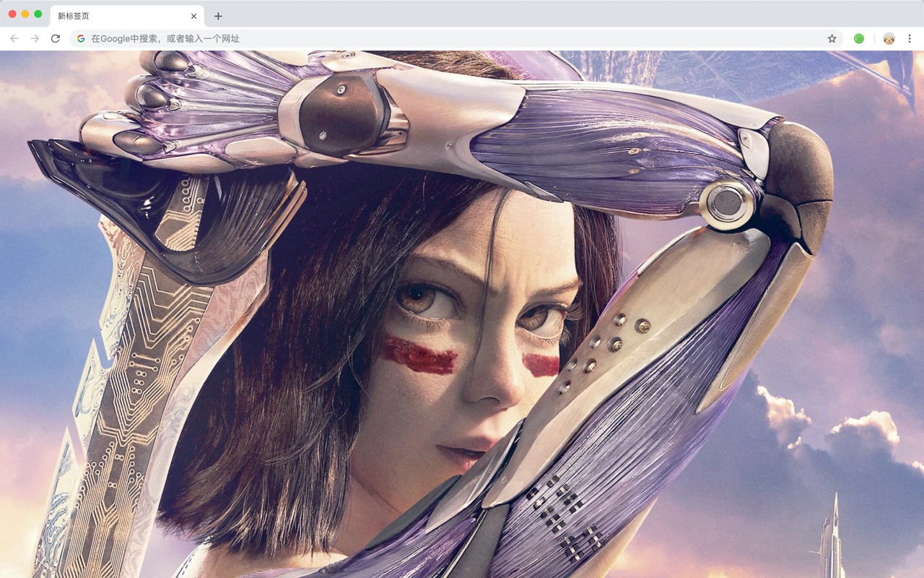Maximize the window with green button

click(38, 14)
